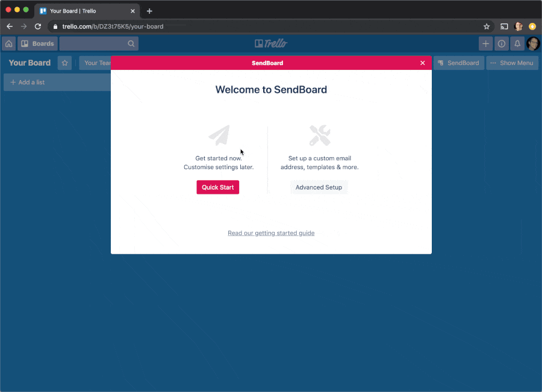This screenshot has width=542, height=392.
Task: Open the create plus menu in Trello header
Action: [x=485, y=43]
